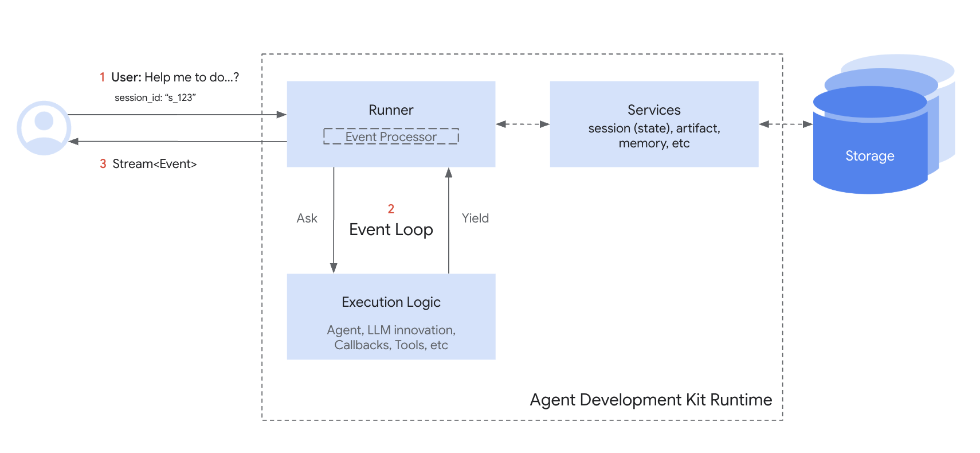
Task: Click the arrowhead pointing back at the user
Action: [74, 141]
